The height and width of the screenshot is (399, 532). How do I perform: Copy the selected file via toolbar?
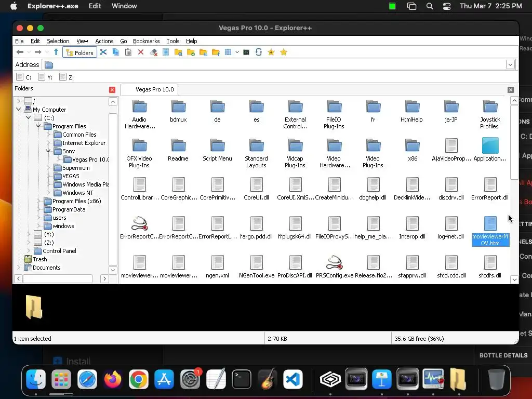point(116,52)
